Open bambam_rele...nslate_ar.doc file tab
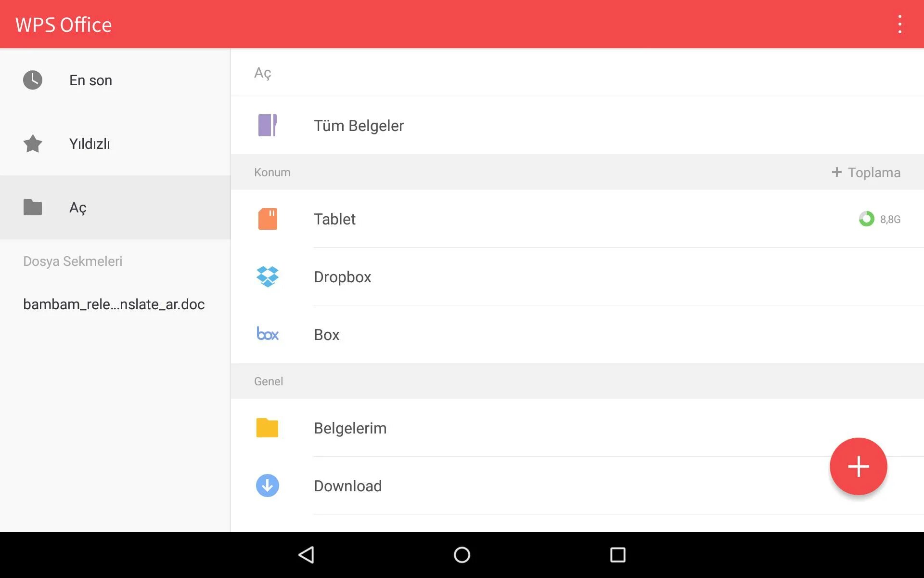This screenshot has height=578, width=924. point(114,304)
